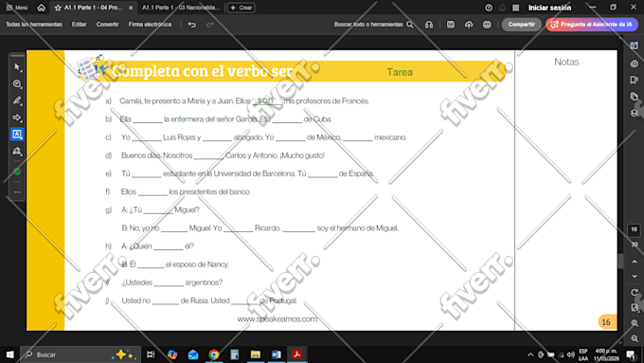Click the Tarea label in the header
This screenshot has width=644, height=363.
tap(400, 72)
